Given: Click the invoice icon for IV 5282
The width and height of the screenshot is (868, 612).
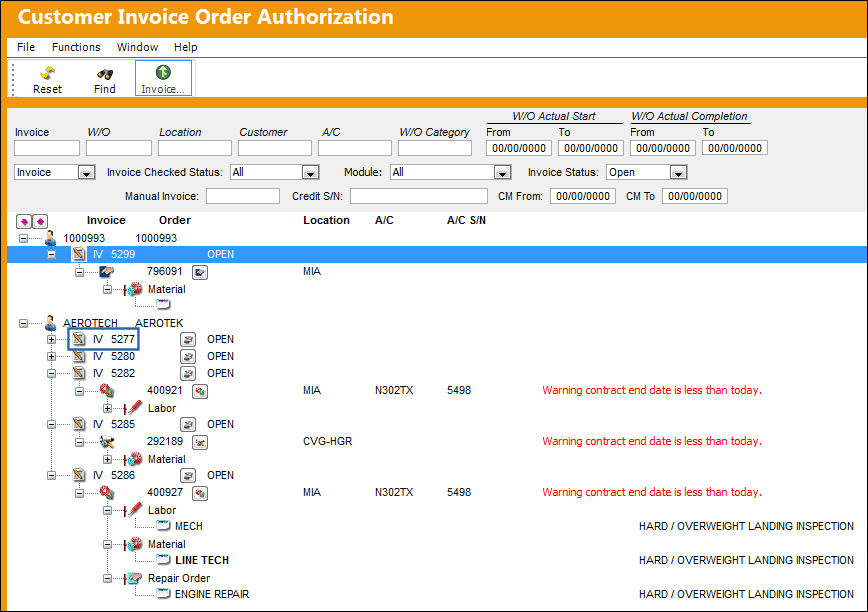Looking at the screenshot, I should (79, 373).
